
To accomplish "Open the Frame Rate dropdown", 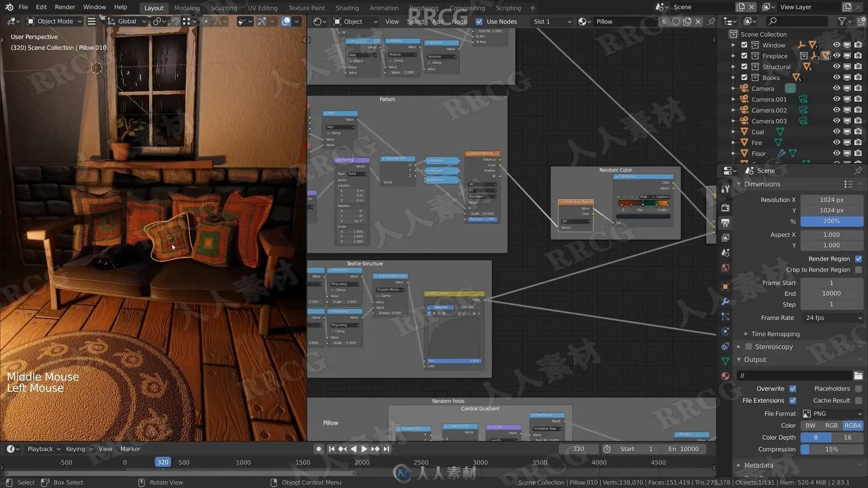I will pyautogui.click(x=832, y=318).
